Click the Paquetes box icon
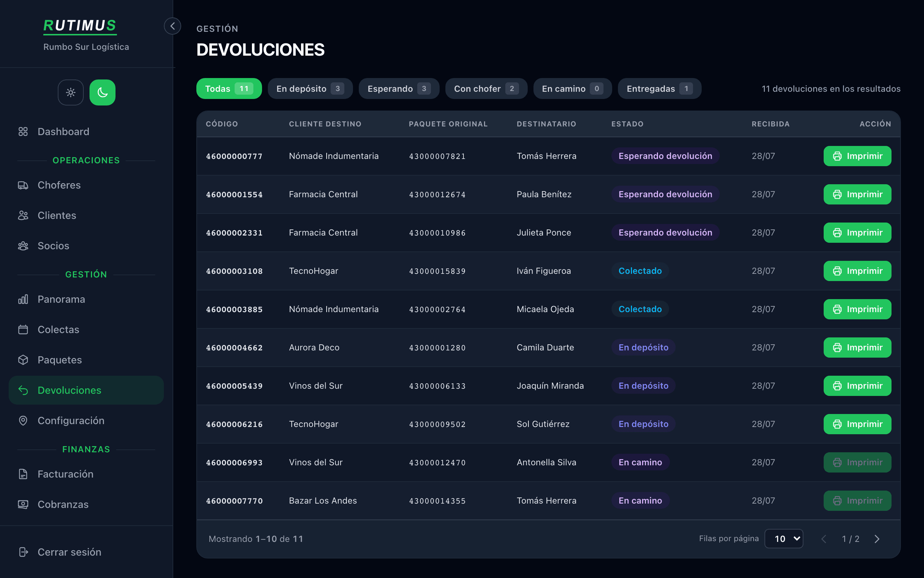The width and height of the screenshot is (924, 578). point(23,360)
